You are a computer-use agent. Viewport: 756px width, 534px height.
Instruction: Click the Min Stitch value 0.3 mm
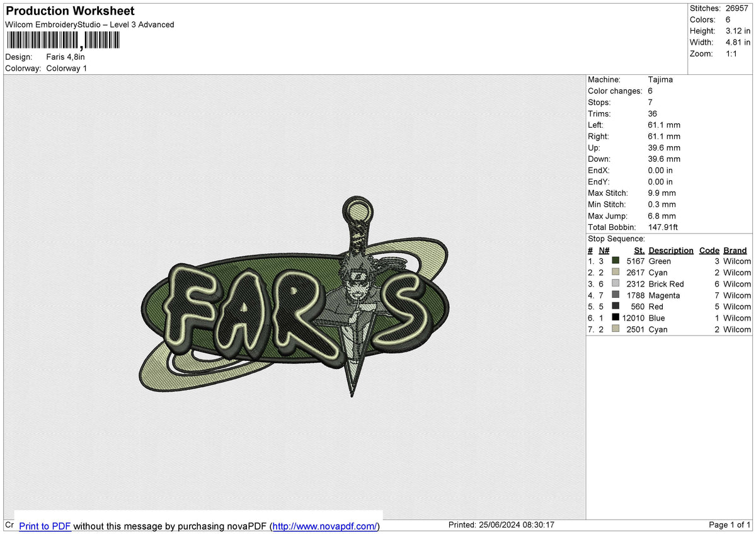point(661,204)
